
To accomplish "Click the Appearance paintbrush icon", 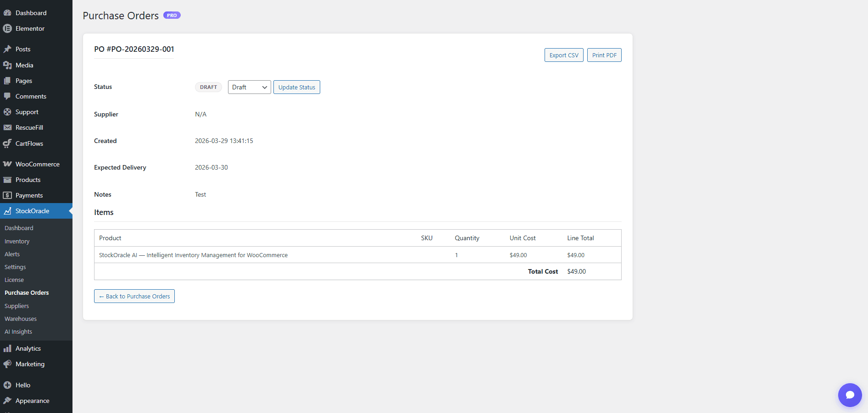I will [x=7, y=401].
